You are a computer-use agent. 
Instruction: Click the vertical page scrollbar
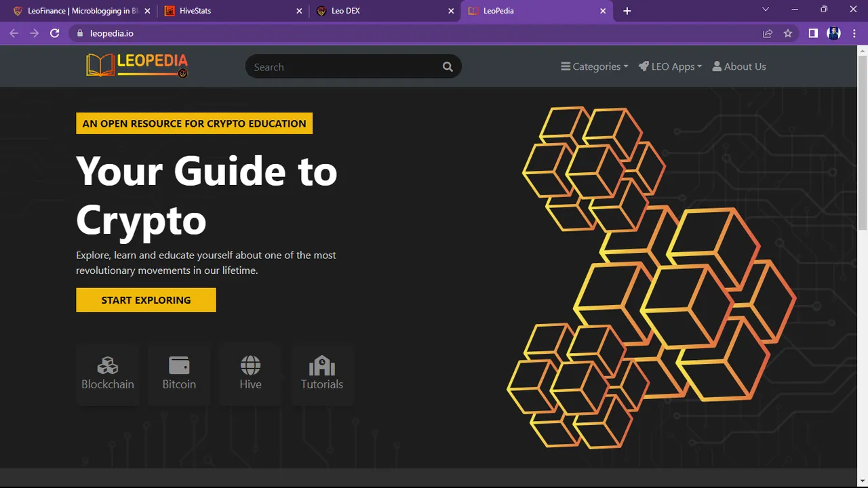863,142
